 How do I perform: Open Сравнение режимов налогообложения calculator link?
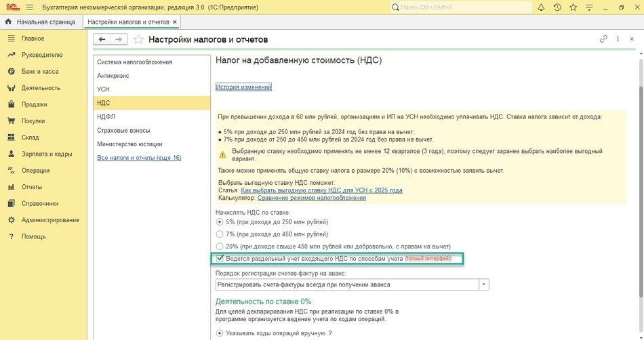pos(311,198)
